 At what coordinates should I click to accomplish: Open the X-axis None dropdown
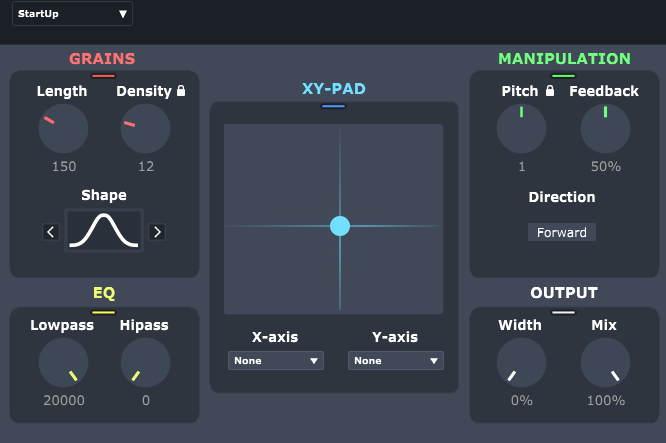[x=276, y=361]
